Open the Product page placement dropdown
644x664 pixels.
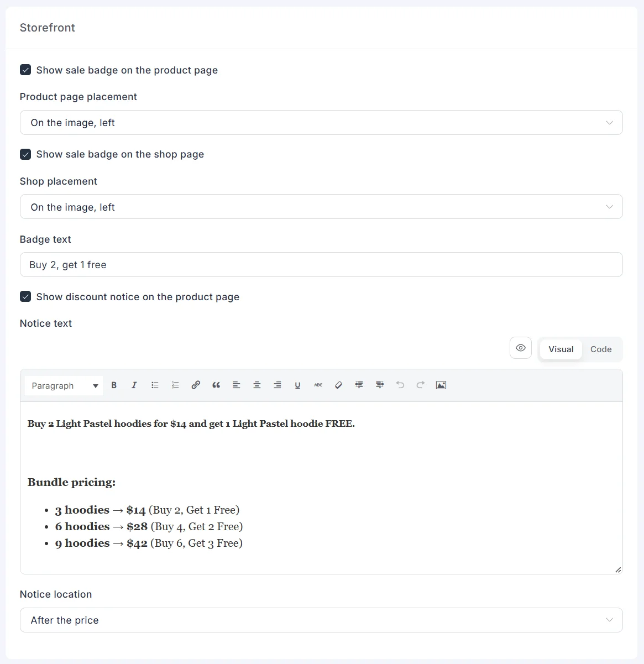point(321,123)
